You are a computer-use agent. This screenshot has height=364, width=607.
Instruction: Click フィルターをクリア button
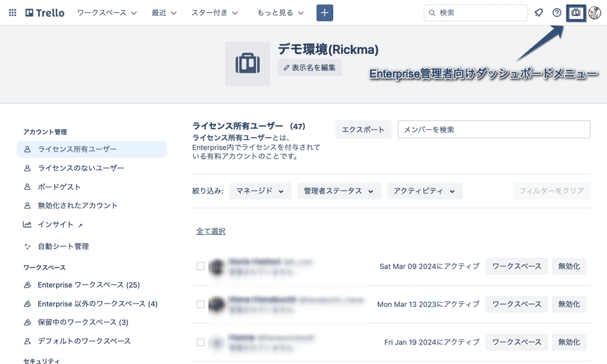[x=552, y=191]
